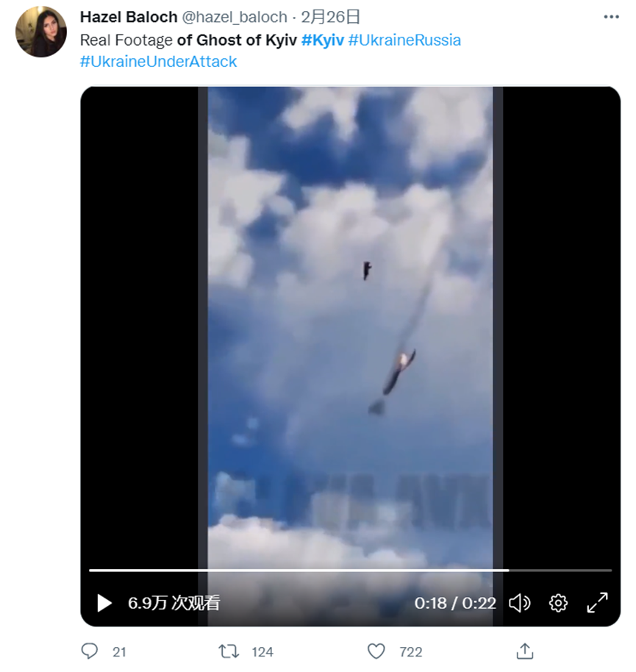Open the @hazel_baloch handle link
The height and width of the screenshot is (672, 636).
(235, 17)
